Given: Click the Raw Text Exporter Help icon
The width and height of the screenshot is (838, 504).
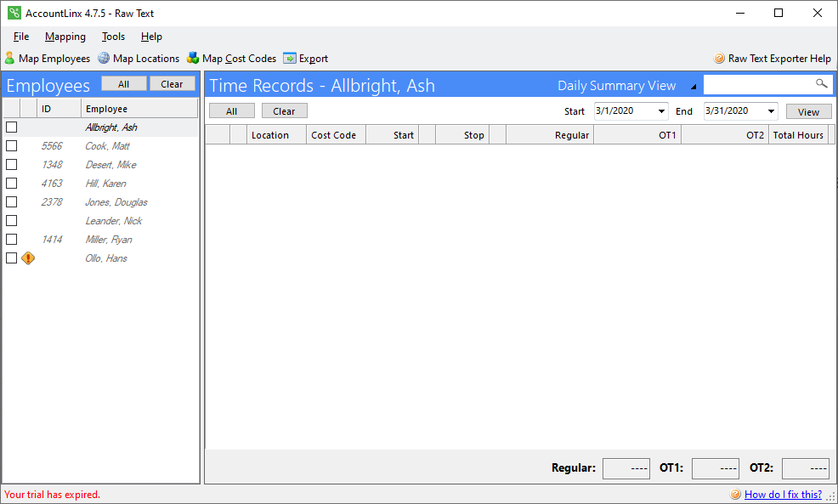Looking at the screenshot, I should tap(719, 58).
